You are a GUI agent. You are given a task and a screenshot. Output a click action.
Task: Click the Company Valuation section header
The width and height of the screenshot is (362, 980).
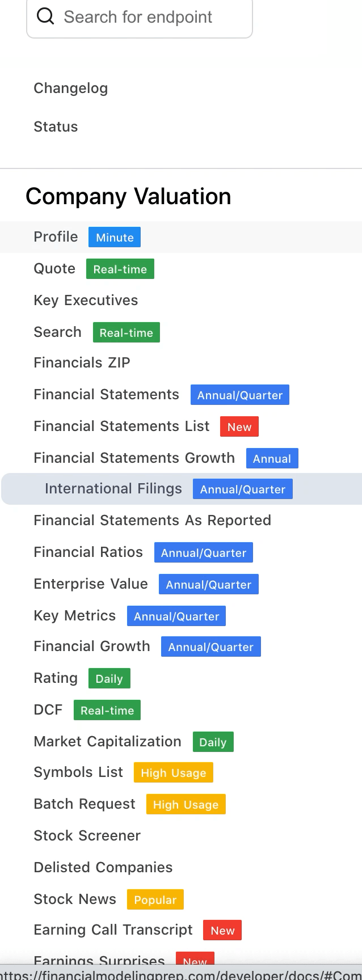tap(128, 196)
